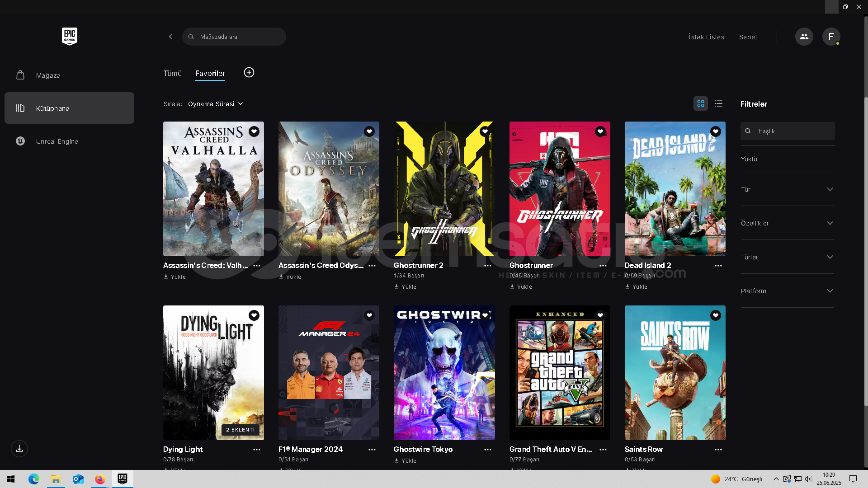This screenshot has height=488, width=868.
Task: Expand the Türler filter
Action: [x=788, y=257]
